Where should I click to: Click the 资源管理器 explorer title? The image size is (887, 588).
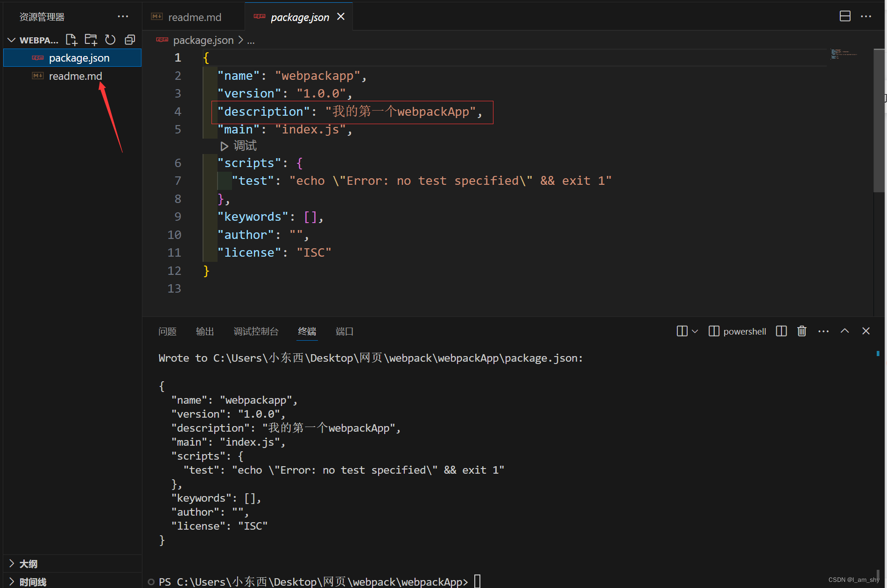click(x=42, y=17)
